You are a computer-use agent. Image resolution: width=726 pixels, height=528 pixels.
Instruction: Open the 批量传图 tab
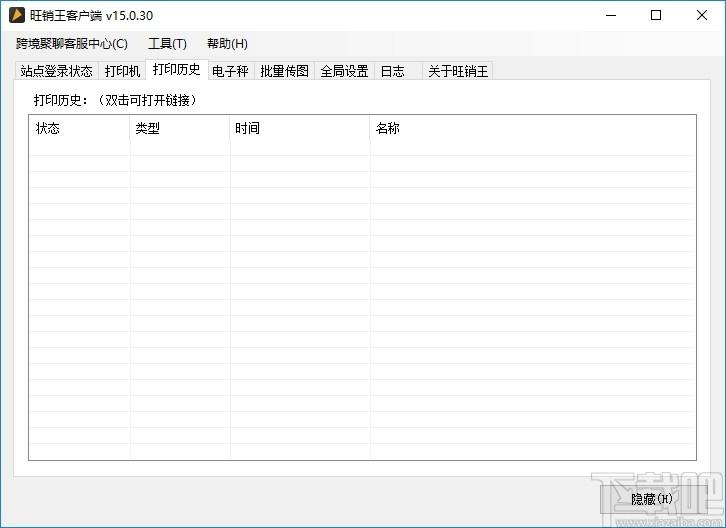click(x=284, y=71)
